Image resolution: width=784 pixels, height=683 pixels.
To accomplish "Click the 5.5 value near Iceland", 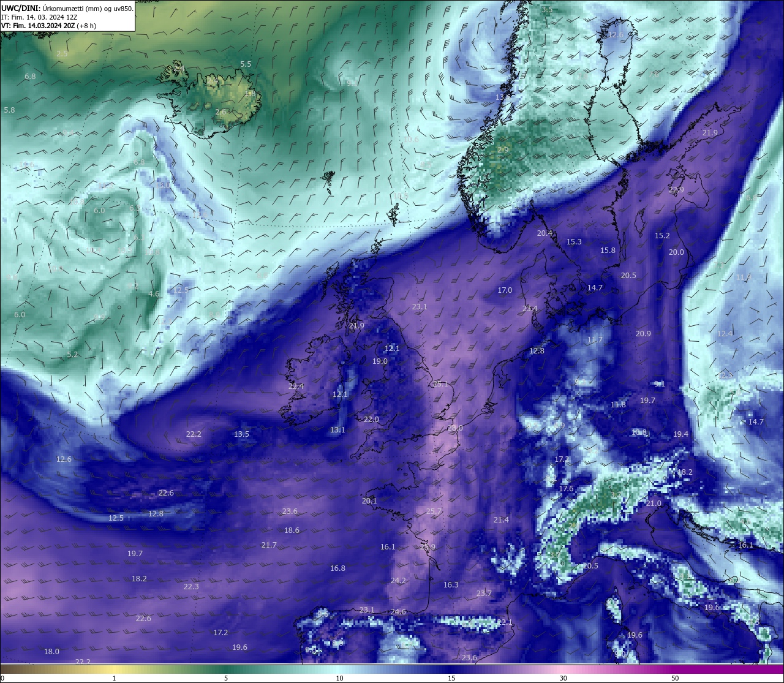I will (x=246, y=64).
